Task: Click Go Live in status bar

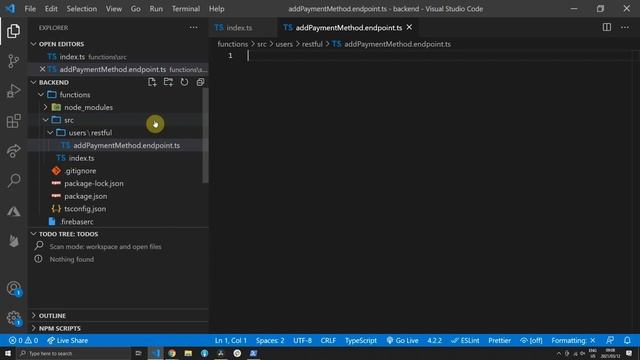Action: [402, 340]
